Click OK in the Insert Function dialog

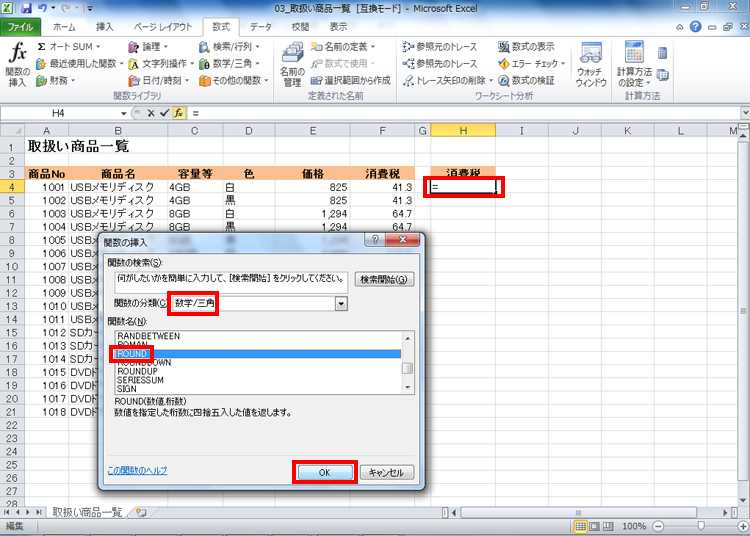coord(325,472)
